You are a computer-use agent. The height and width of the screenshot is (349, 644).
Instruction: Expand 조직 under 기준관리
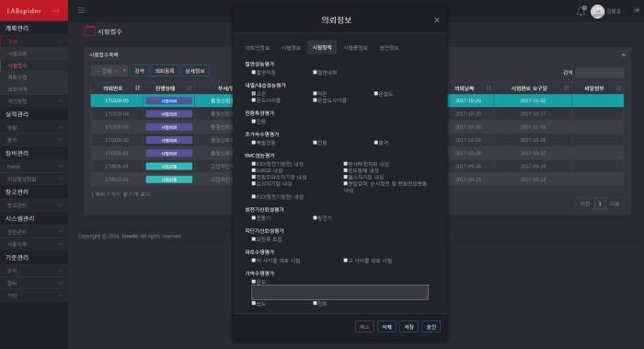[34, 271]
